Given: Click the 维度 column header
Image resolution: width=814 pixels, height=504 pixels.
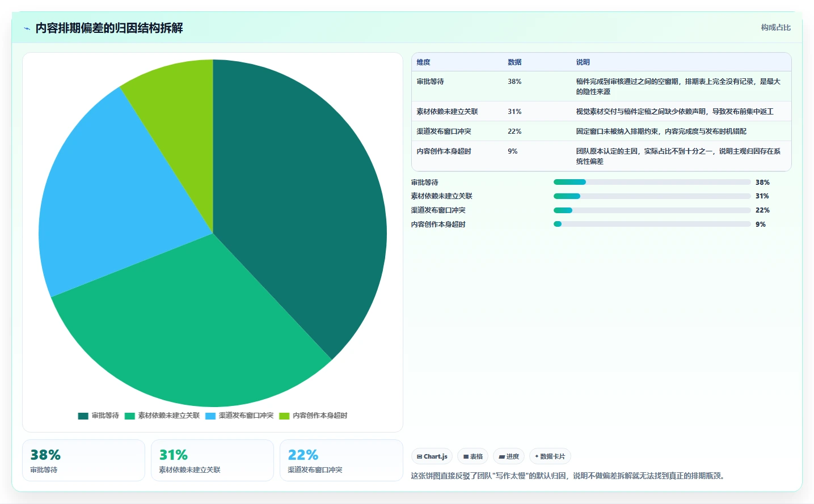Looking at the screenshot, I should click(x=424, y=62).
